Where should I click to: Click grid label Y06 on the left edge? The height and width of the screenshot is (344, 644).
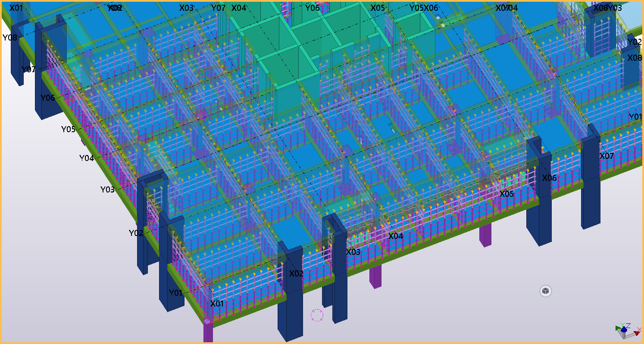click(x=48, y=98)
